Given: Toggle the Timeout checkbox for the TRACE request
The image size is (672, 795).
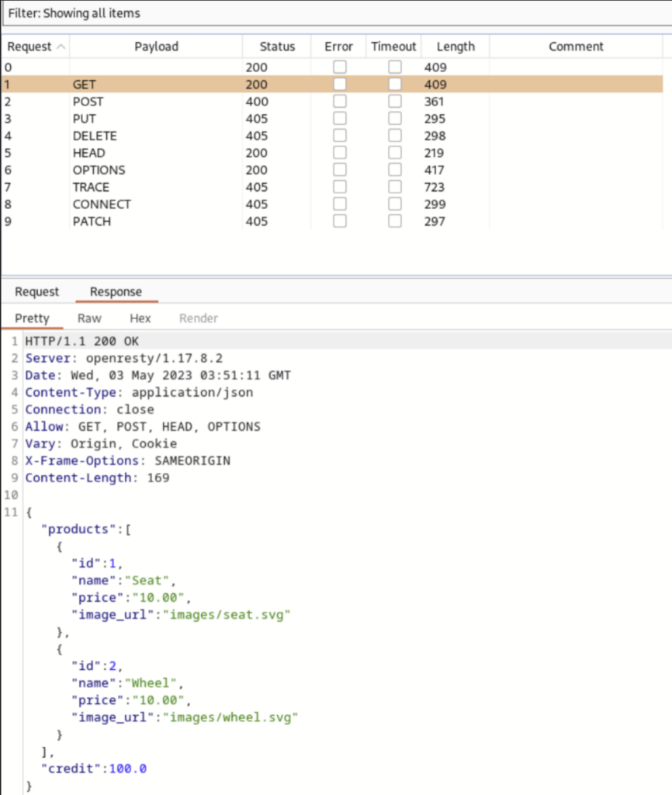Looking at the screenshot, I should pyautogui.click(x=394, y=186).
